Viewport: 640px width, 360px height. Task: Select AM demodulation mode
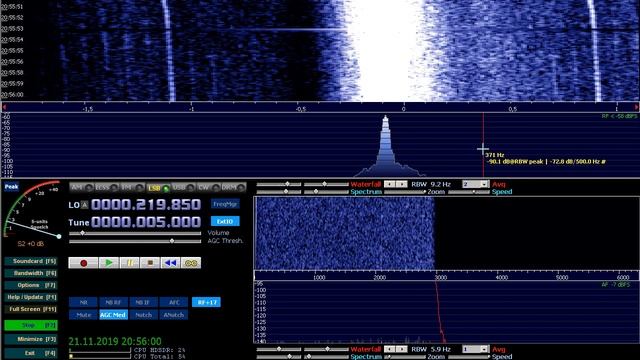click(81, 187)
